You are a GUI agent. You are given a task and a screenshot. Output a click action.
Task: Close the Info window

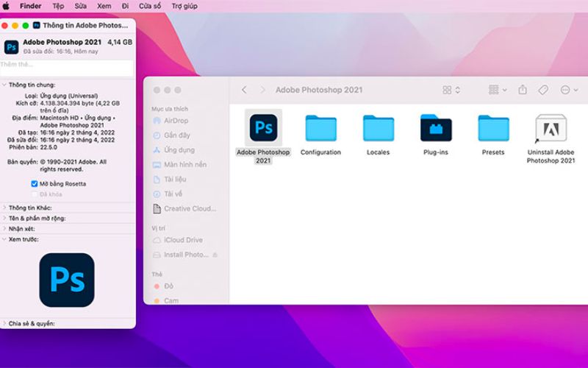coord(4,26)
